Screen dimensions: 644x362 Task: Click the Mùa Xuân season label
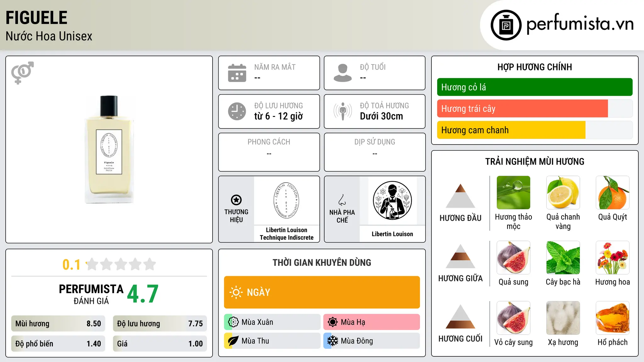pyautogui.click(x=257, y=322)
